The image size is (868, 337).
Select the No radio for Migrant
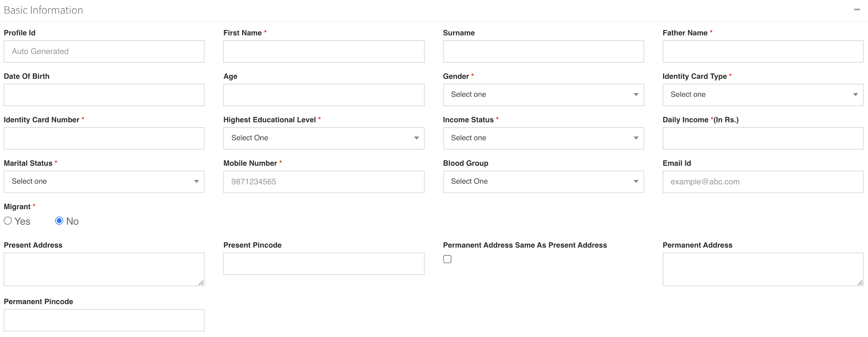point(59,221)
